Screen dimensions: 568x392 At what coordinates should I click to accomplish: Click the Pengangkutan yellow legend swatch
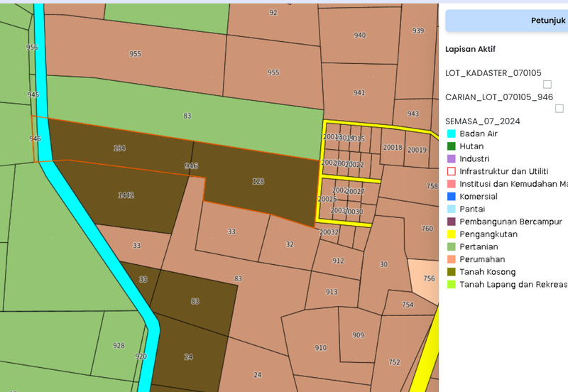click(x=451, y=234)
